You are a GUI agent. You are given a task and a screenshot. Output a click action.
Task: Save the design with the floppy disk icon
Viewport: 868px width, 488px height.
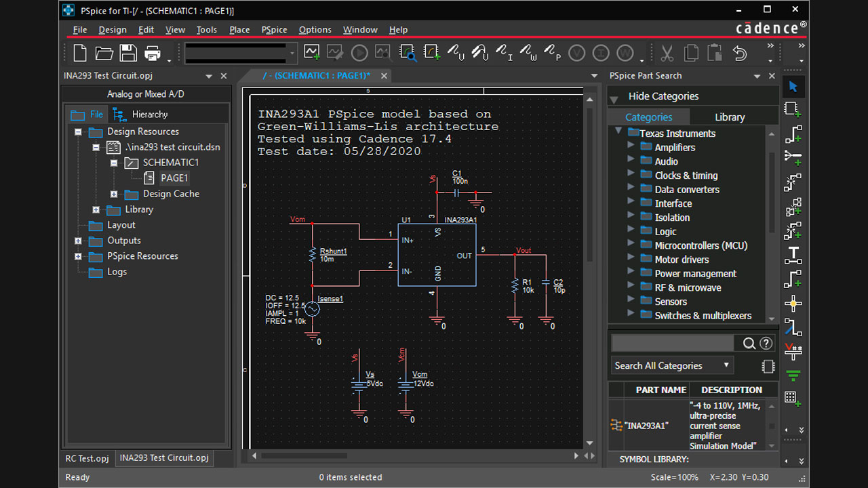(x=128, y=53)
